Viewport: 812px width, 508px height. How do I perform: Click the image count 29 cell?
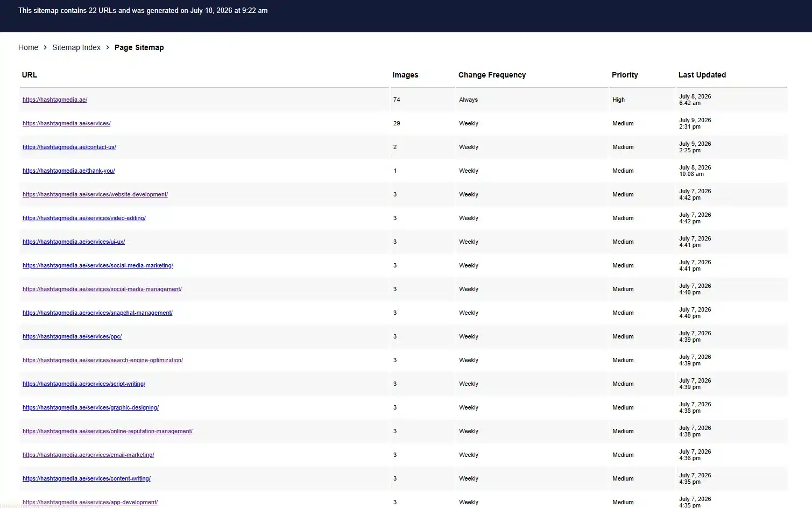pos(397,123)
